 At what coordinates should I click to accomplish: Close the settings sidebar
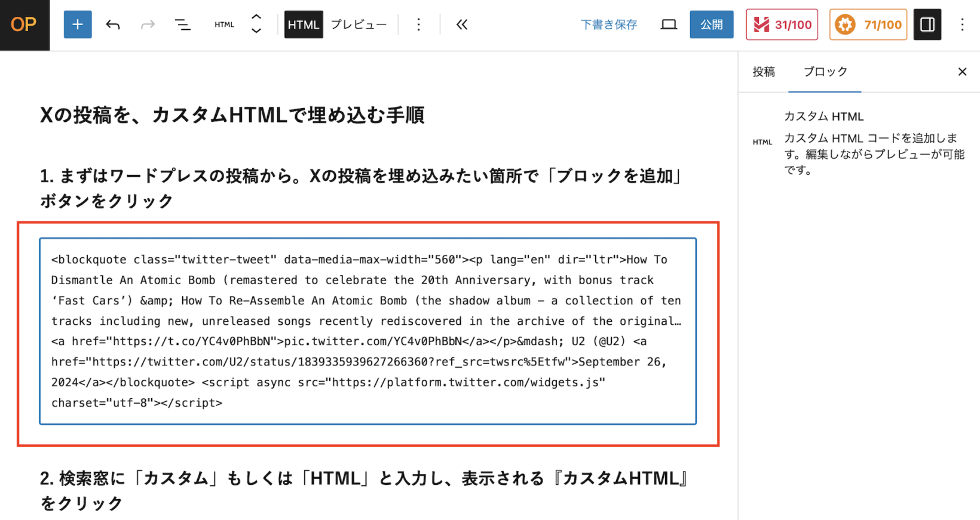click(x=962, y=72)
